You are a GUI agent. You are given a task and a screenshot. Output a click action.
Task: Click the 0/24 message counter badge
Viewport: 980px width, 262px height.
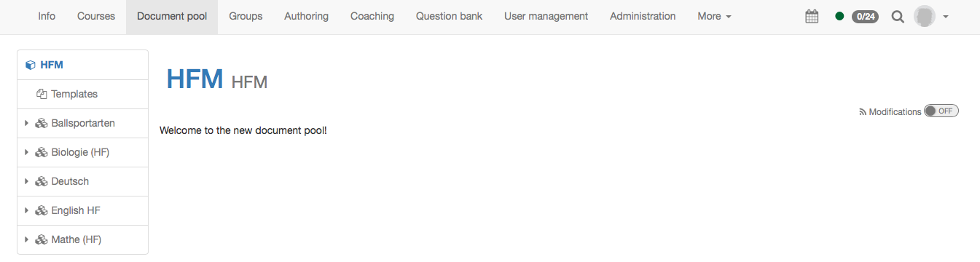[x=865, y=16]
